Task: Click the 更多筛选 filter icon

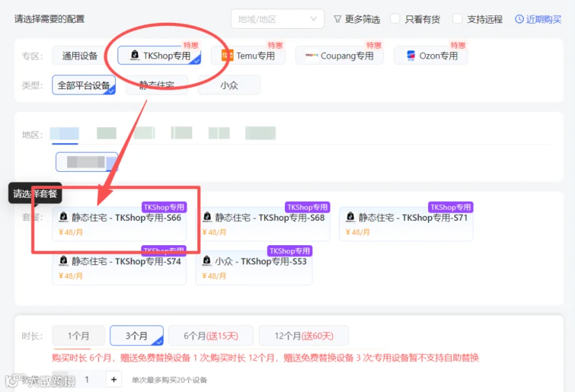Action: [x=337, y=19]
